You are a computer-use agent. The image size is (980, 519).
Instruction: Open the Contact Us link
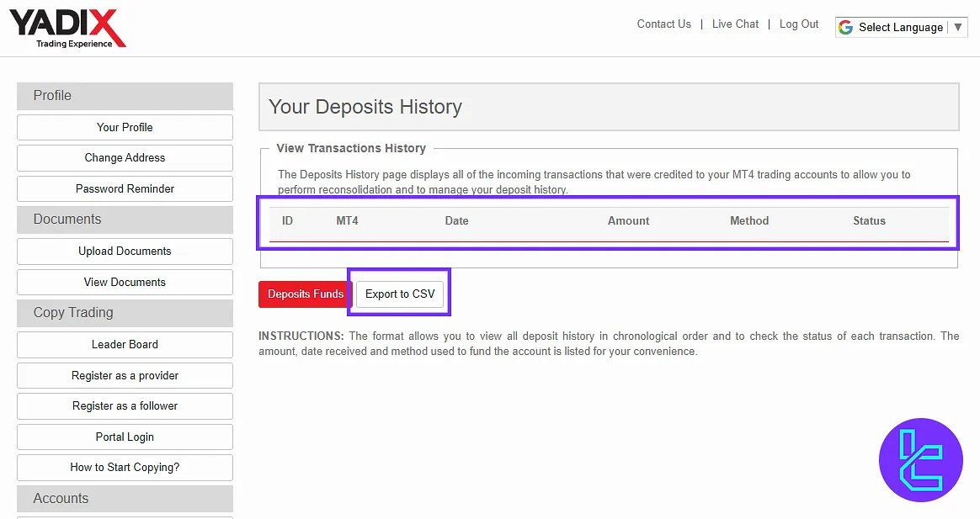tap(663, 24)
